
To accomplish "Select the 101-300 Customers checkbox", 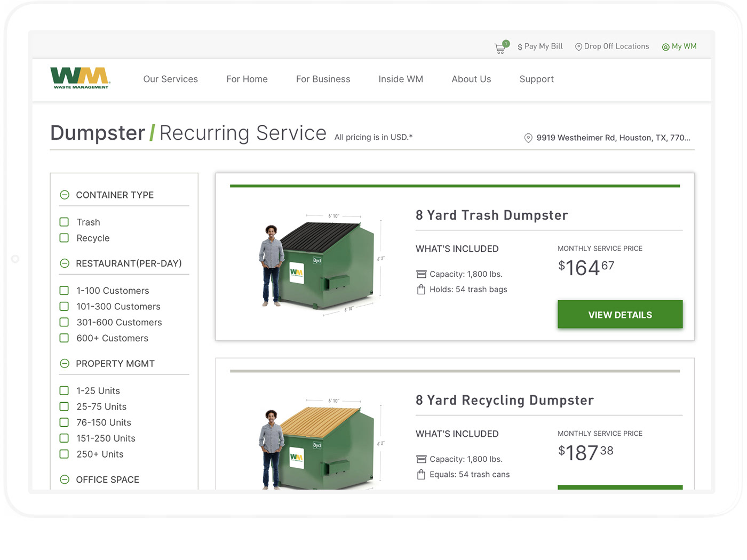I will [x=64, y=306].
